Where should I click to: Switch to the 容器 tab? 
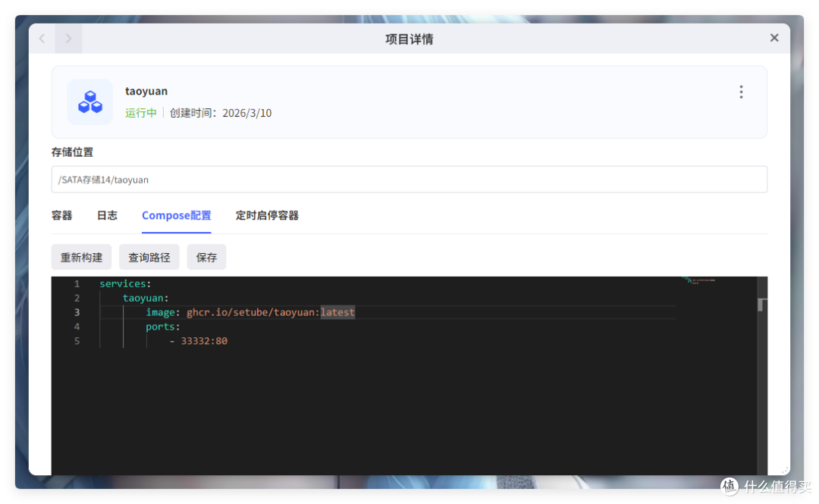pos(61,215)
